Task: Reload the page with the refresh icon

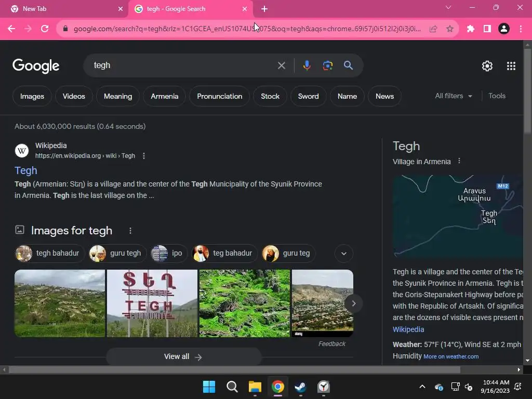Action: [x=45, y=29]
